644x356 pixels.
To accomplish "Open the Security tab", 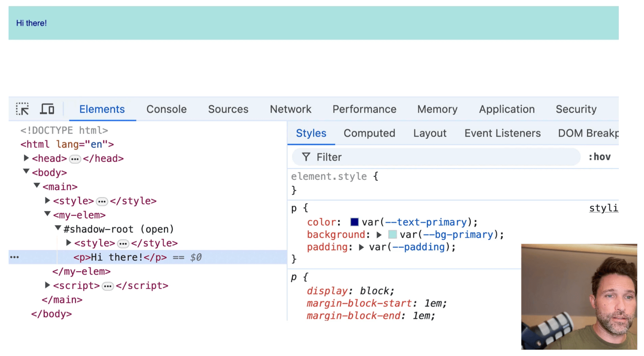I will 576,109.
